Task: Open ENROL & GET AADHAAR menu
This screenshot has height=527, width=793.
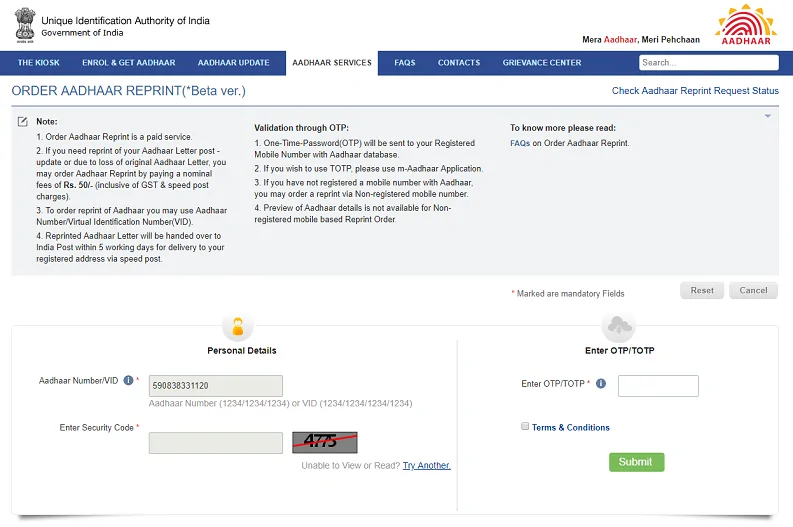Action: coord(128,63)
